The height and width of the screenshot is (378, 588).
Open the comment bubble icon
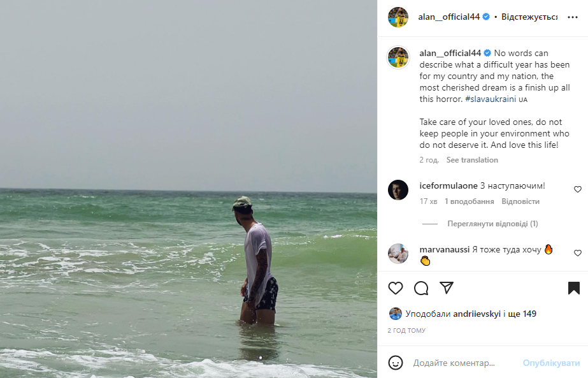click(x=421, y=288)
